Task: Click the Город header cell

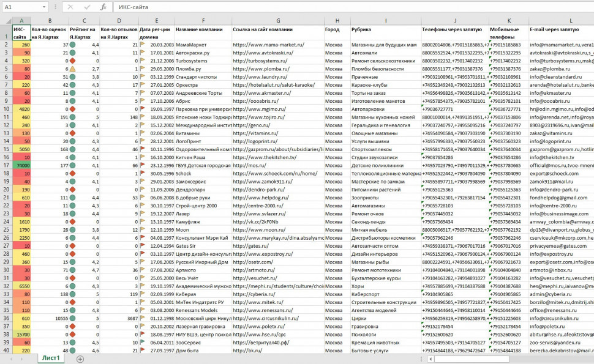Action: click(x=337, y=33)
